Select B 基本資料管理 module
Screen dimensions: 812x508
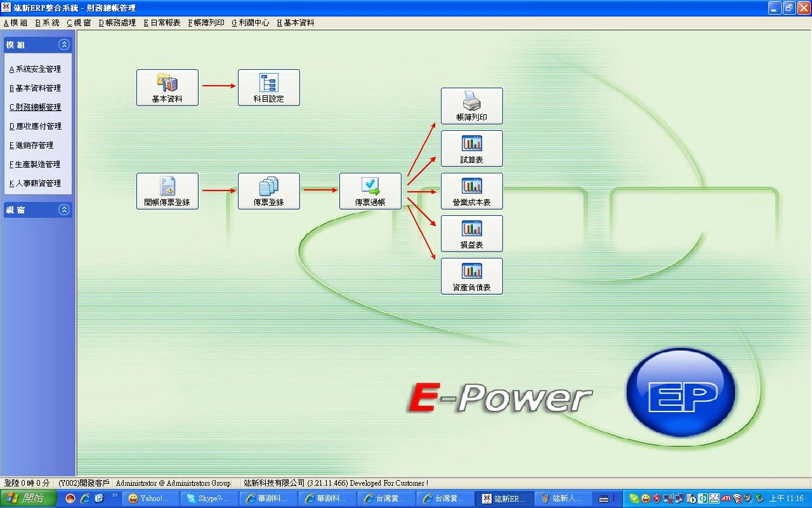(36, 88)
